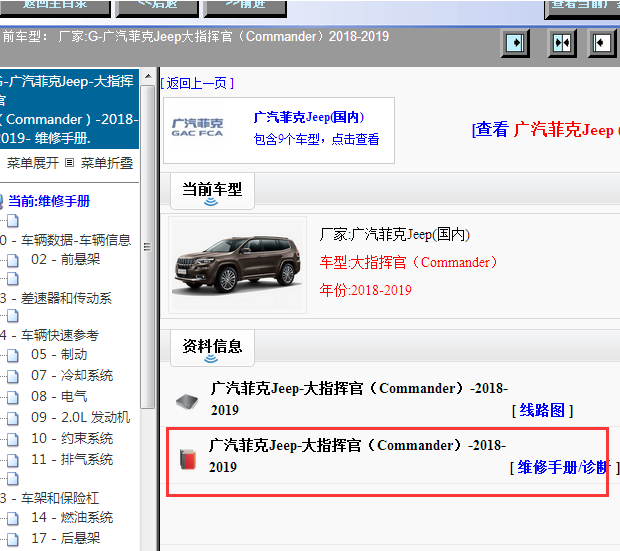The image size is (620, 551).
Task: Click page icon next to 10 - 约束系统
Action: [x=13, y=439]
